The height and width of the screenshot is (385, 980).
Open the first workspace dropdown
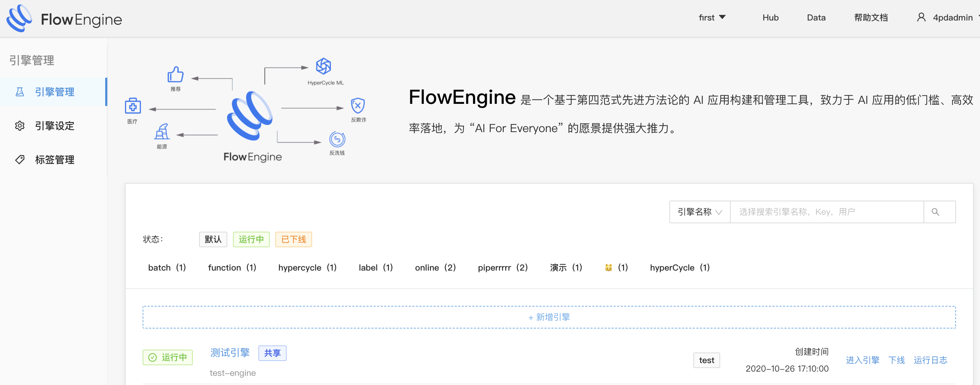click(x=712, y=18)
